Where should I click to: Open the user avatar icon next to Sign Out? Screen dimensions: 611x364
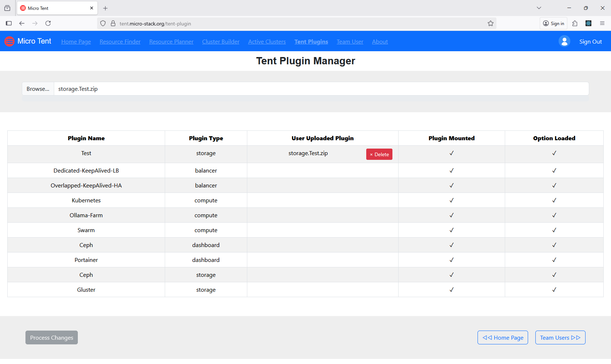tap(564, 41)
